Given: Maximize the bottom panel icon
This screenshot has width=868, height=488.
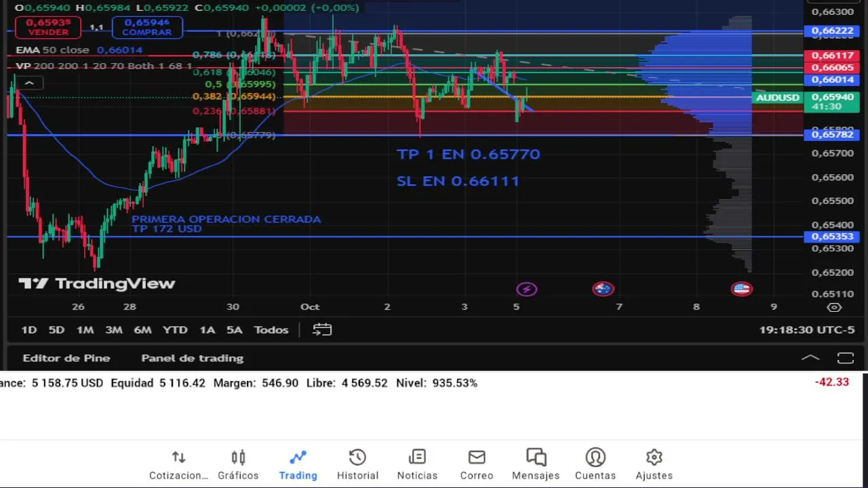Looking at the screenshot, I should [845, 358].
